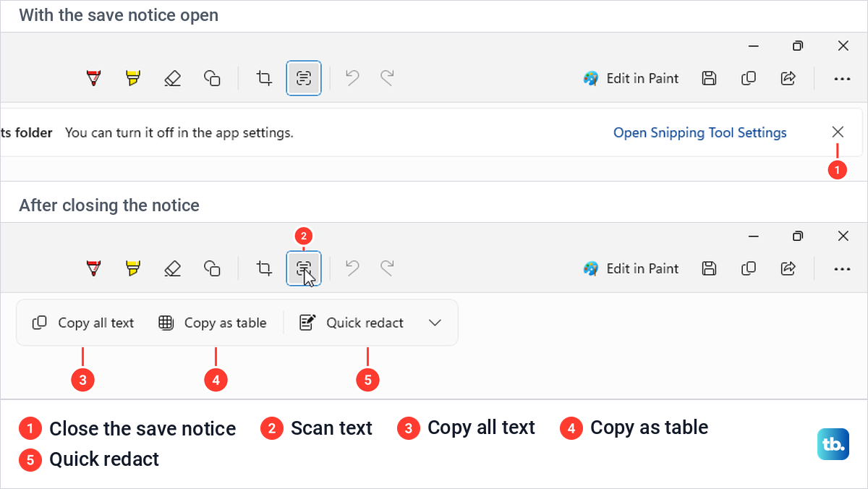Click the share icon above the save notice
Viewport: 868px width, 489px height.
[788, 78]
